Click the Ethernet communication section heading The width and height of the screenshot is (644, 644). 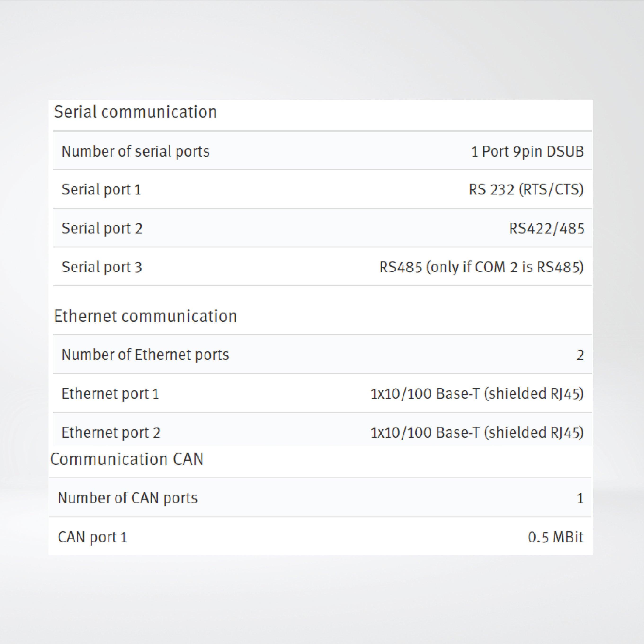pos(145,316)
